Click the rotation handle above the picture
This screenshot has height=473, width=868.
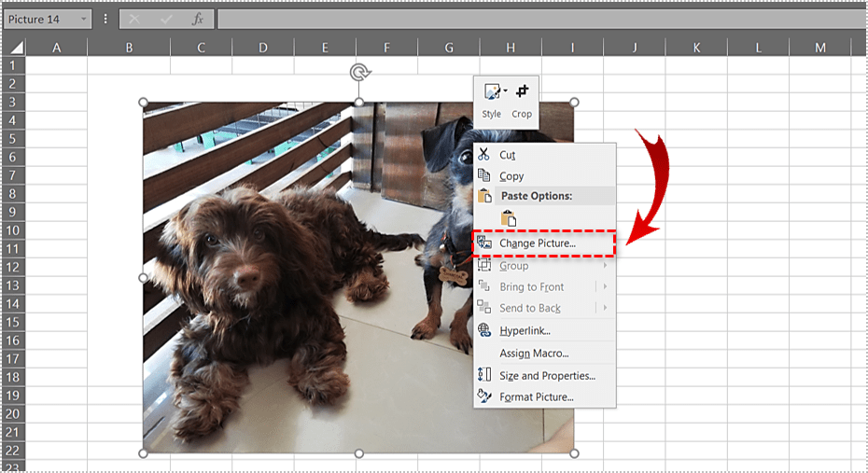(358, 73)
